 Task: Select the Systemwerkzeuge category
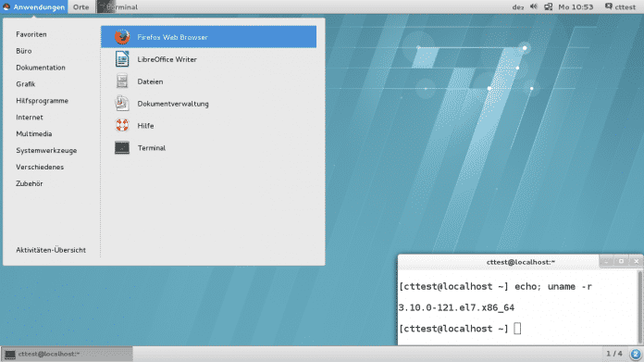[x=46, y=150]
